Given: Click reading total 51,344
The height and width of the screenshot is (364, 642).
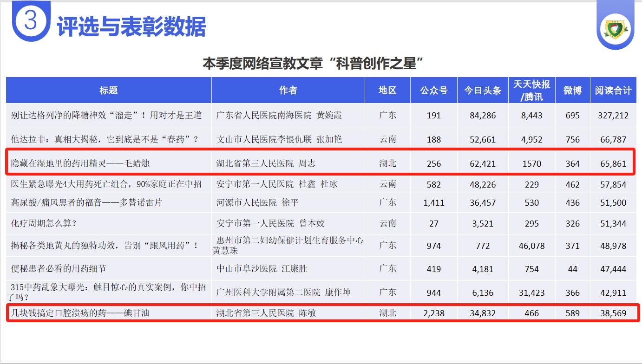Looking at the screenshot, I should pyautogui.click(x=613, y=224).
